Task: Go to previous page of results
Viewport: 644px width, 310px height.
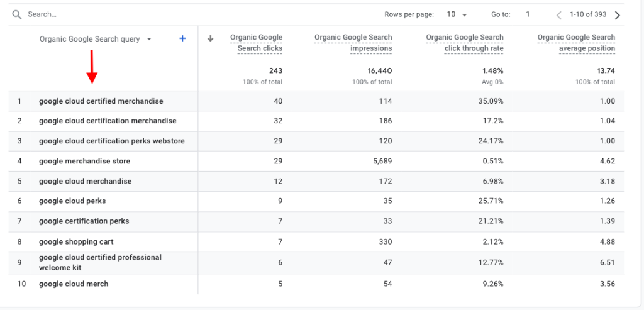Action: click(558, 15)
